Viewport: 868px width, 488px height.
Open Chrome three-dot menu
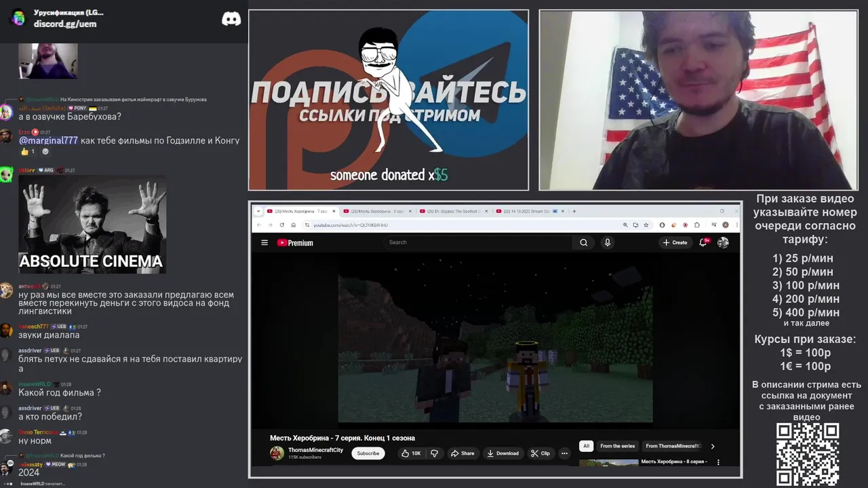pyautogui.click(x=736, y=225)
